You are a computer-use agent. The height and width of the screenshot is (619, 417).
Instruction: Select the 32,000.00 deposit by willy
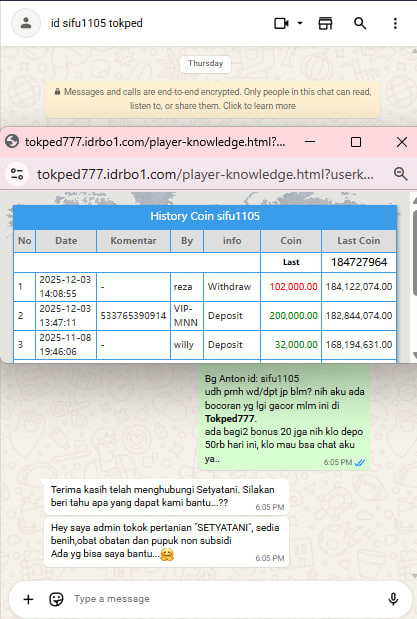[x=296, y=344]
